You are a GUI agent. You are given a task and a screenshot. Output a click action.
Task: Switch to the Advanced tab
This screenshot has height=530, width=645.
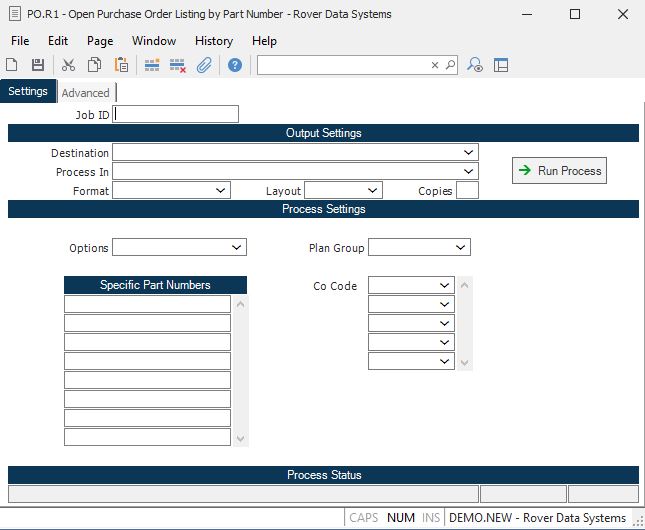[85, 93]
